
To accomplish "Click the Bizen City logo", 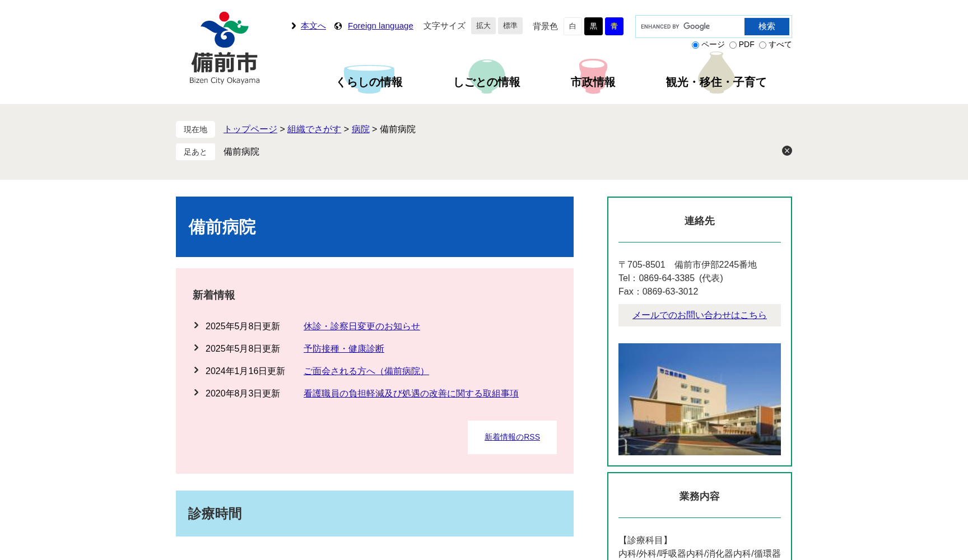I will point(224,48).
